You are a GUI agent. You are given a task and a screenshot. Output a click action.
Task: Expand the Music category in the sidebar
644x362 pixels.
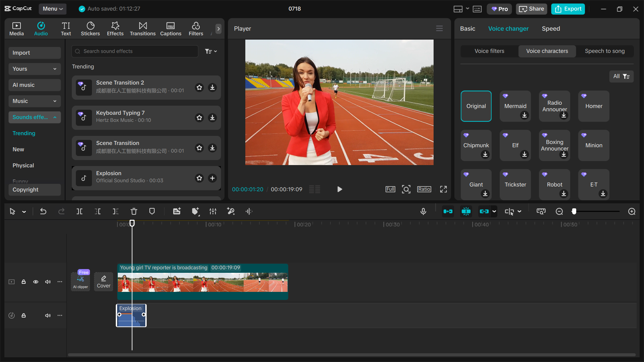pos(34,101)
